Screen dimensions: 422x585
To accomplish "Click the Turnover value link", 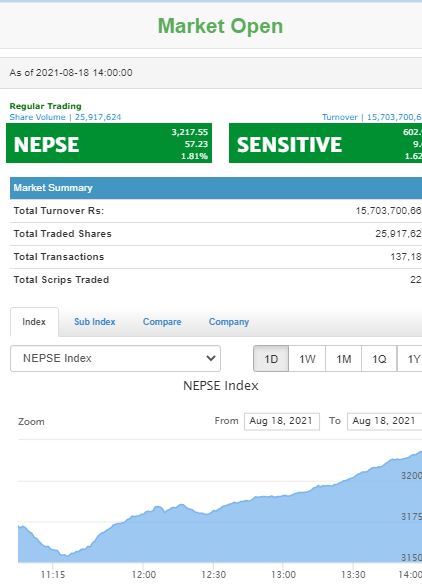I will click(372, 117).
